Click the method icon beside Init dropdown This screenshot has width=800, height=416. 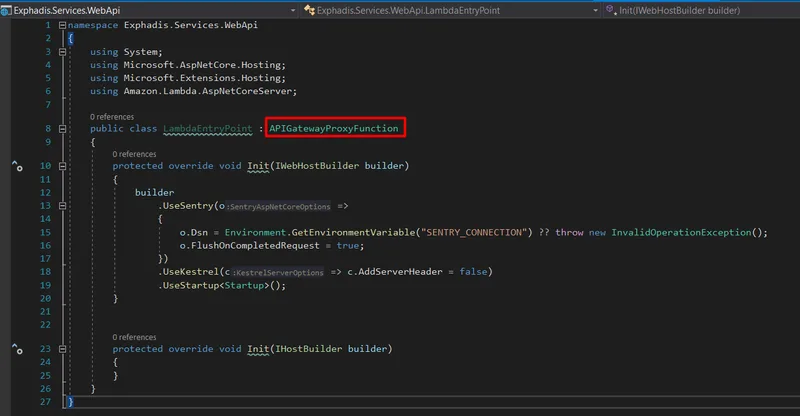pos(610,9)
